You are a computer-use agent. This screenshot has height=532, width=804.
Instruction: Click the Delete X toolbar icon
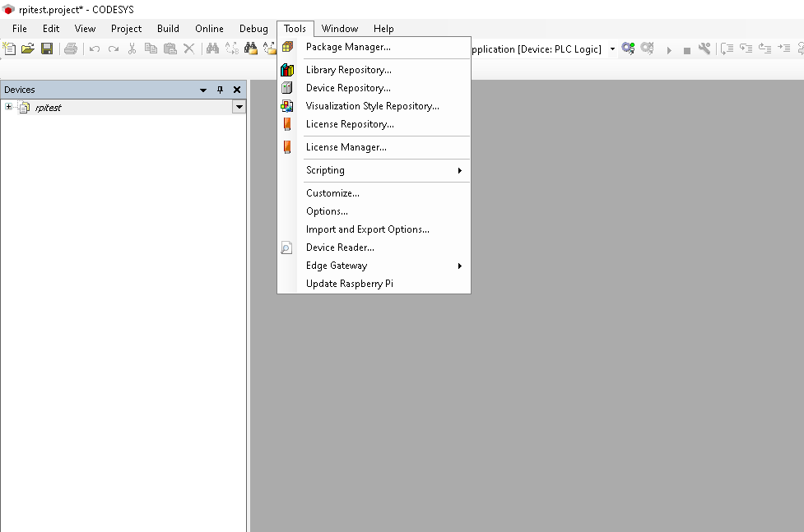[x=188, y=49]
